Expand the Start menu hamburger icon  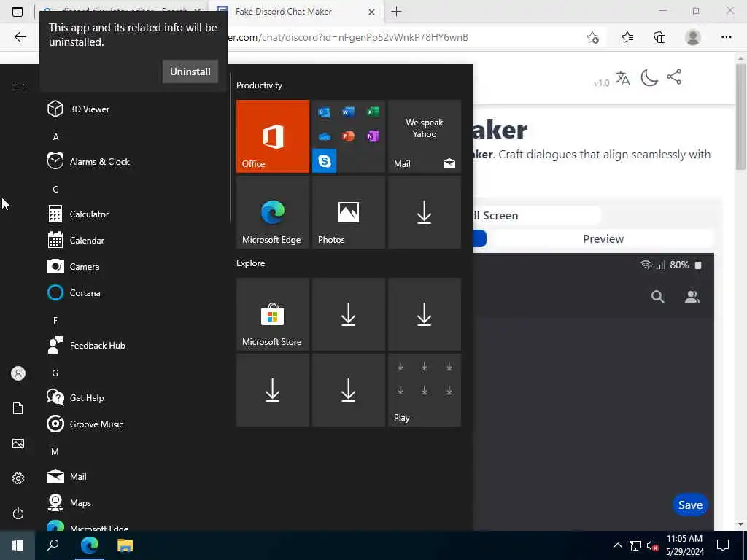(18, 85)
